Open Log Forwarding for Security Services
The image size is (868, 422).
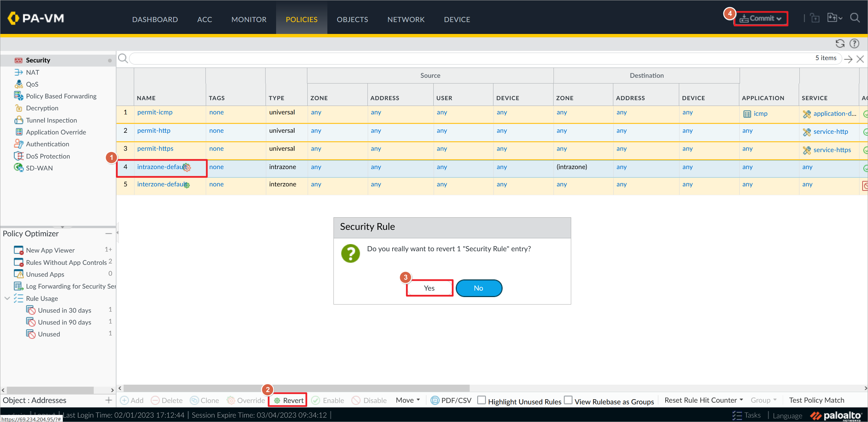pos(71,286)
